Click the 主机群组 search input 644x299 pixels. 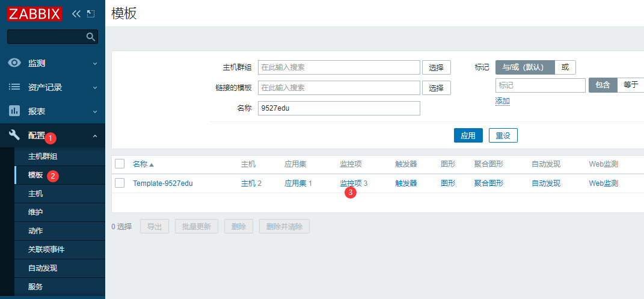[x=339, y=67]
